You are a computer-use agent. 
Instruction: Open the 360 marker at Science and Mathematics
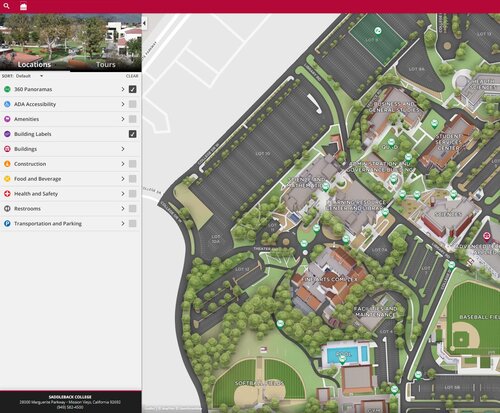click(326, 187)
